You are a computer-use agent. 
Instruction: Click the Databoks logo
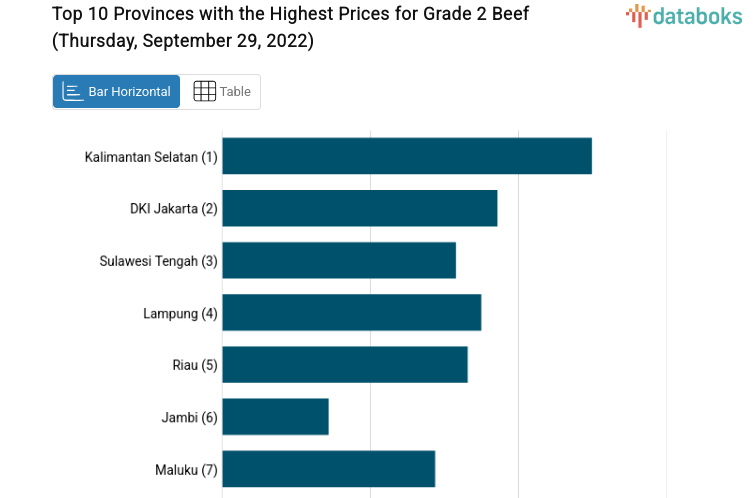685,15
